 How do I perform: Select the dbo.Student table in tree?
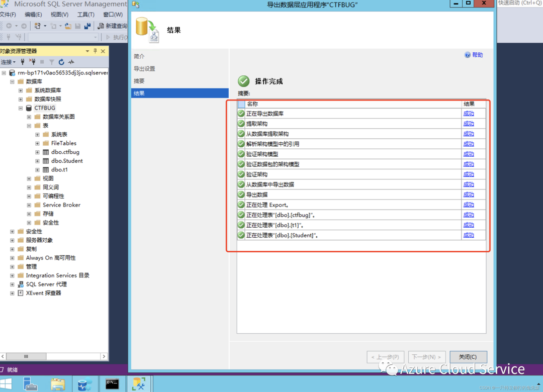67,161
